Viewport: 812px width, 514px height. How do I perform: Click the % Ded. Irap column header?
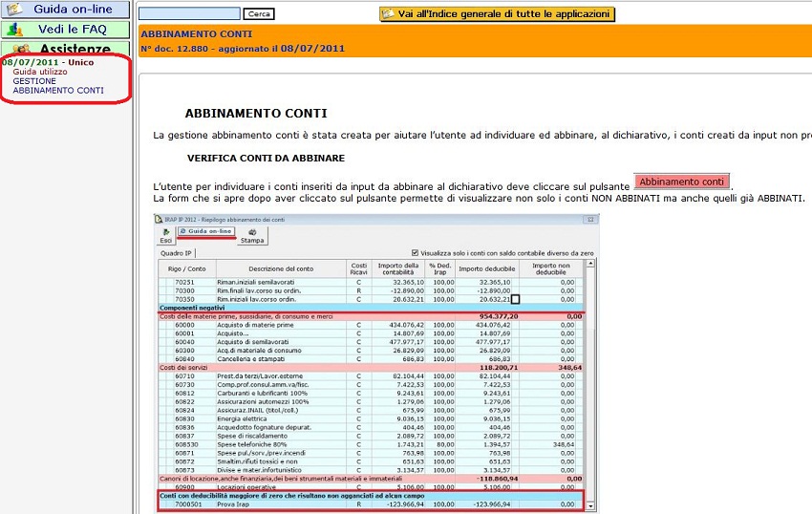[440, 268]
